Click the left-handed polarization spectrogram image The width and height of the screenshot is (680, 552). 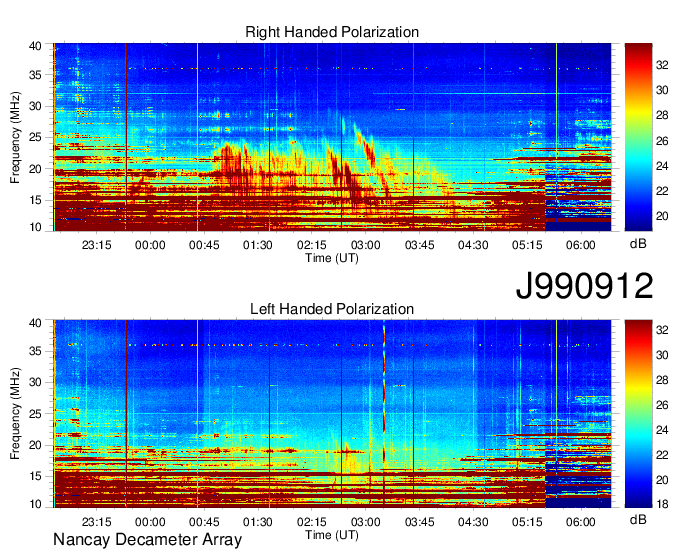332,414
